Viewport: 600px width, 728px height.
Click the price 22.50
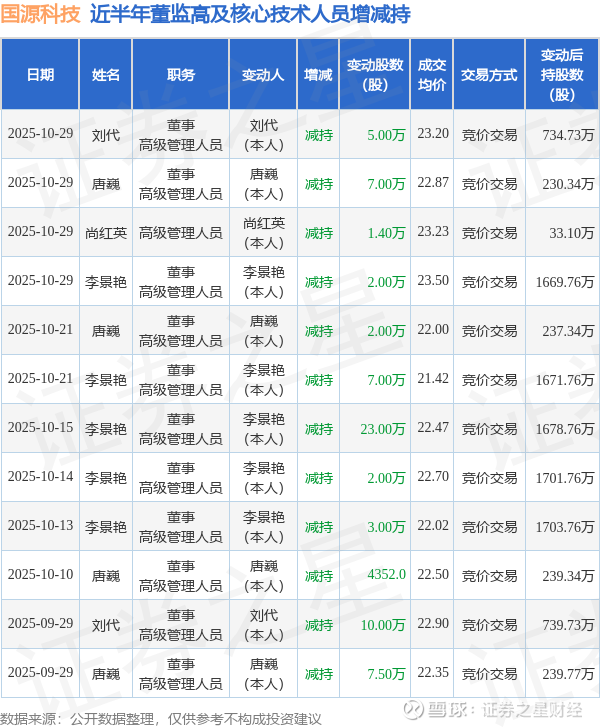pyautogui.click(x=433, y=574)
